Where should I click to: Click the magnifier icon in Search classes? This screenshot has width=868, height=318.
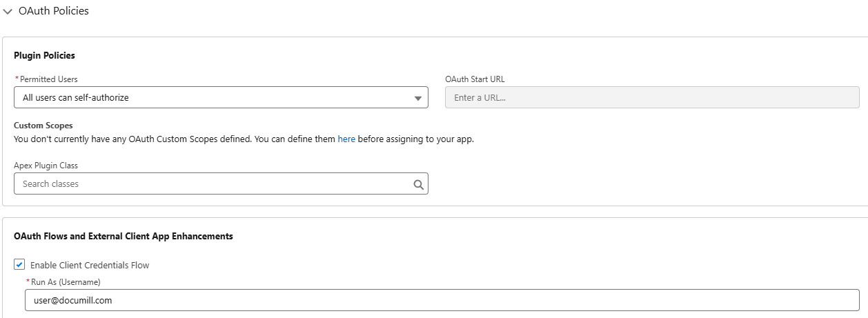coord(417,184)
